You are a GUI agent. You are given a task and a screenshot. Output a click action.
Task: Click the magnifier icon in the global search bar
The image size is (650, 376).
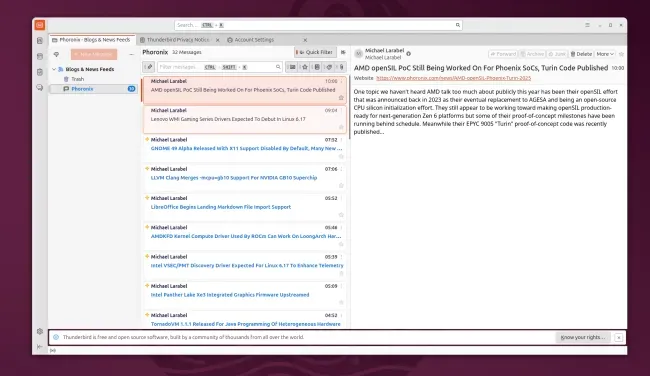pos(458,25)
